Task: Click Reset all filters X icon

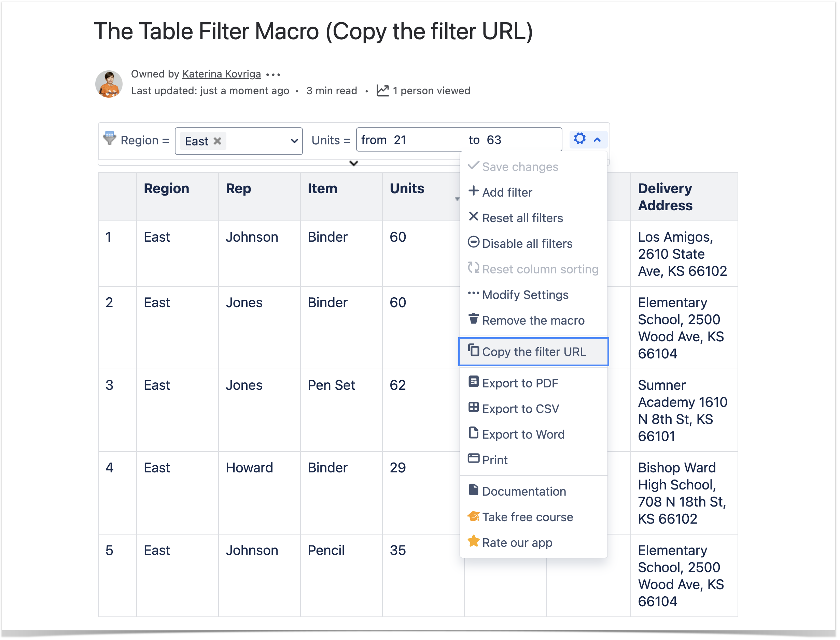Action: point(473,217)
